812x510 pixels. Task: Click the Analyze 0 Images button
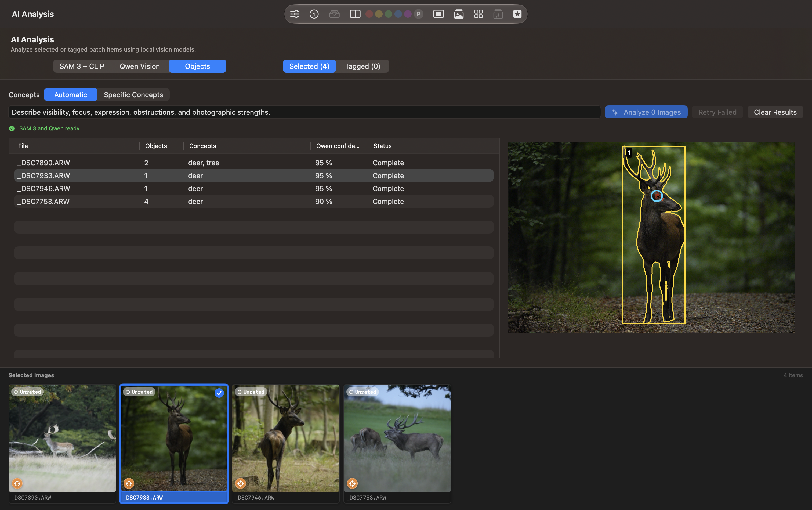tap(646, 112)
